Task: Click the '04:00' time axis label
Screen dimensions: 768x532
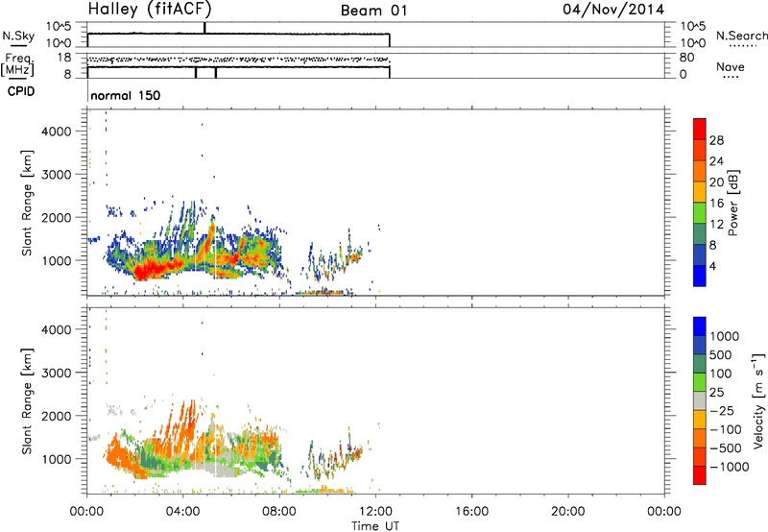Action: pos(183,512)
